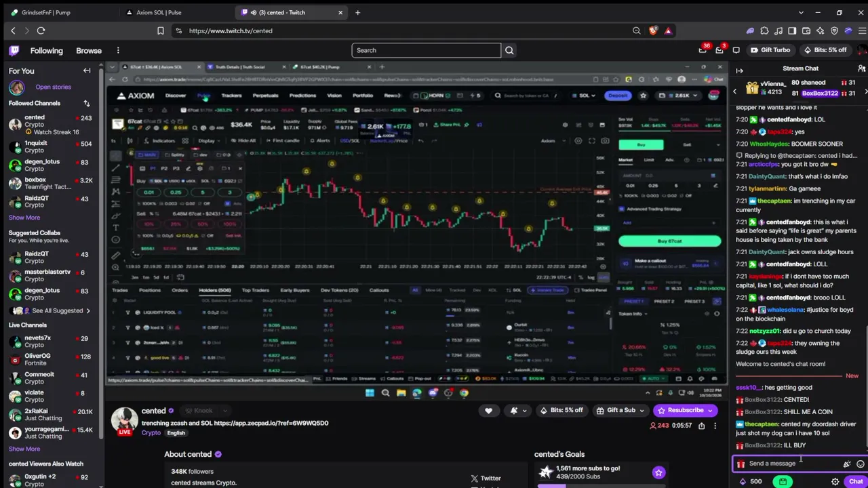Open the Browse tab
Screen dimensions: 868x488
pos(89,50)
